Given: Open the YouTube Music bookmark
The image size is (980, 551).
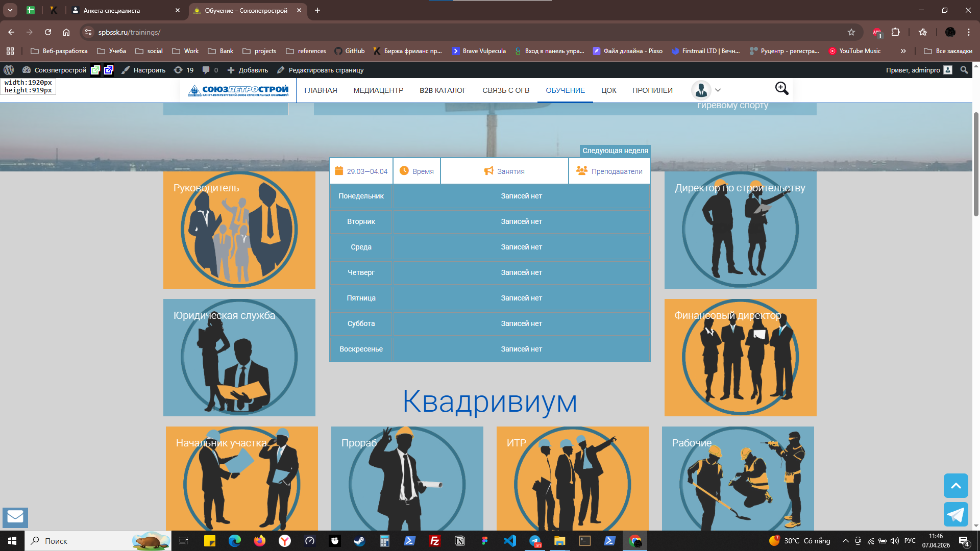Looking at the screenshot, I should pos(854,51).
